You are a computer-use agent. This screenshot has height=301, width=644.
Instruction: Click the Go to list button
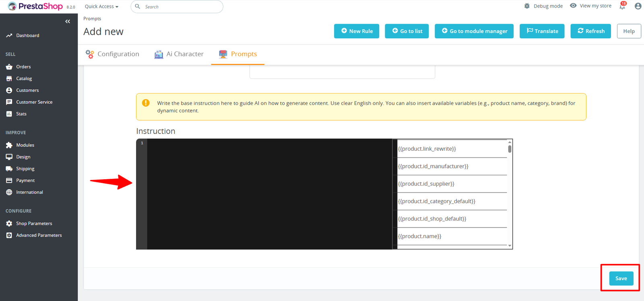pos(407,31)
